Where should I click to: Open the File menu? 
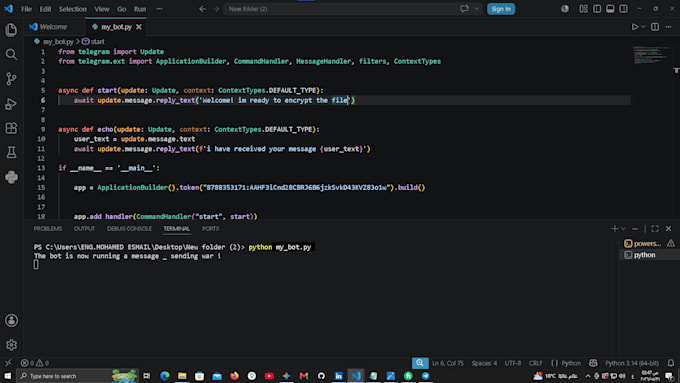click(26, 9)
